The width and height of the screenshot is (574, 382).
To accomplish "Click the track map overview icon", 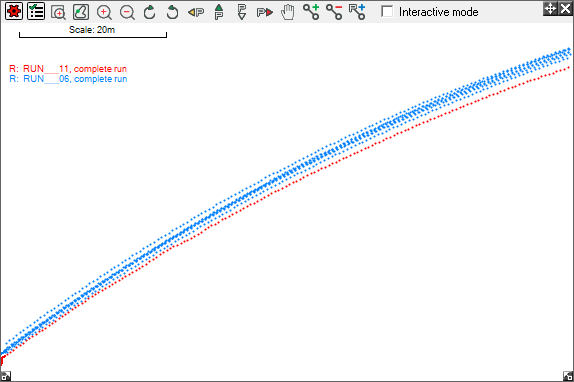I will pos(81,12).
